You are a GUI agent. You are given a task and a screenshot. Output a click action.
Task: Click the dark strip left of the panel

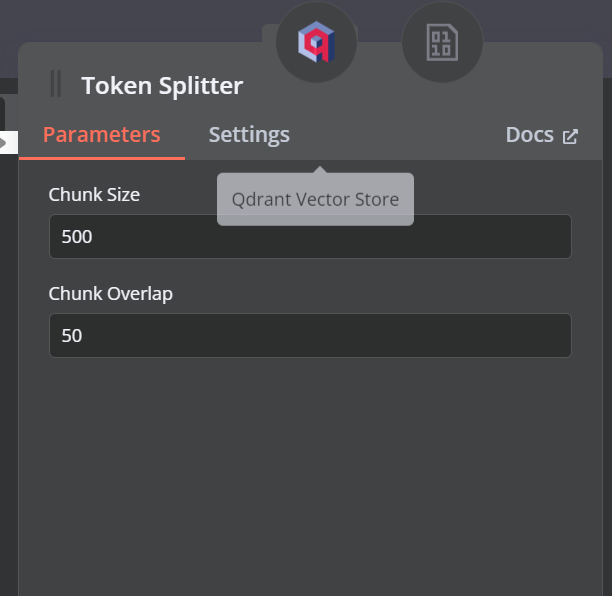click(x=9, y=351)
